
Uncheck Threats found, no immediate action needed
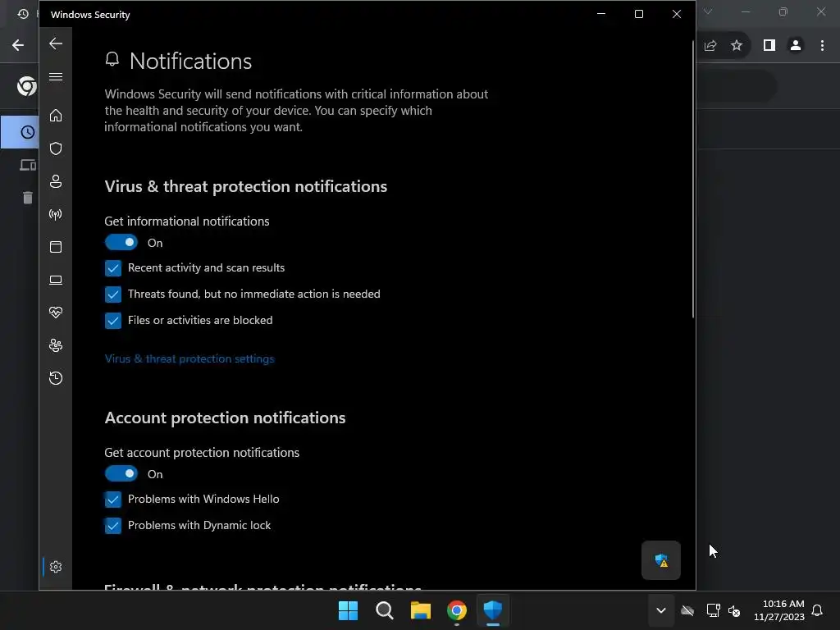[113, 294]
